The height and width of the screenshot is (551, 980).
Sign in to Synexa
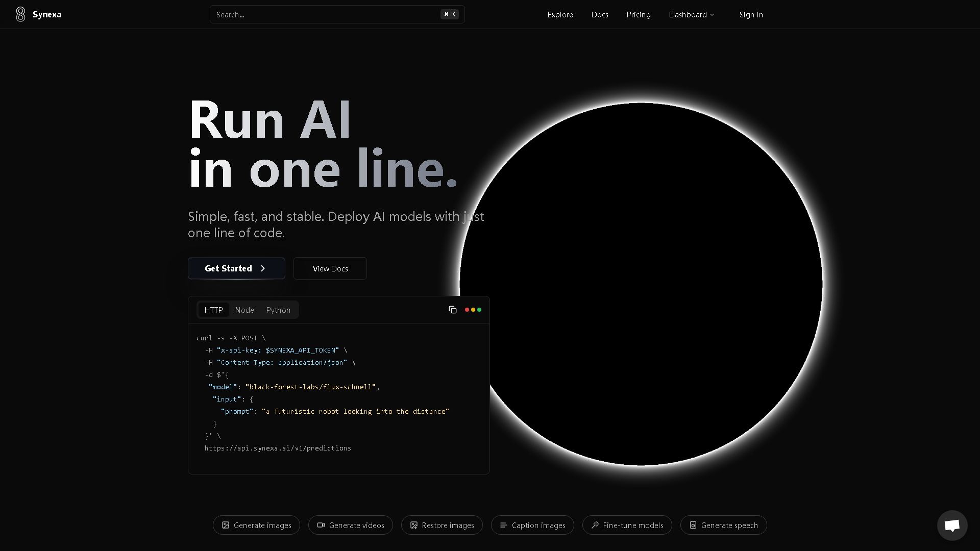(x=751, y=14)
